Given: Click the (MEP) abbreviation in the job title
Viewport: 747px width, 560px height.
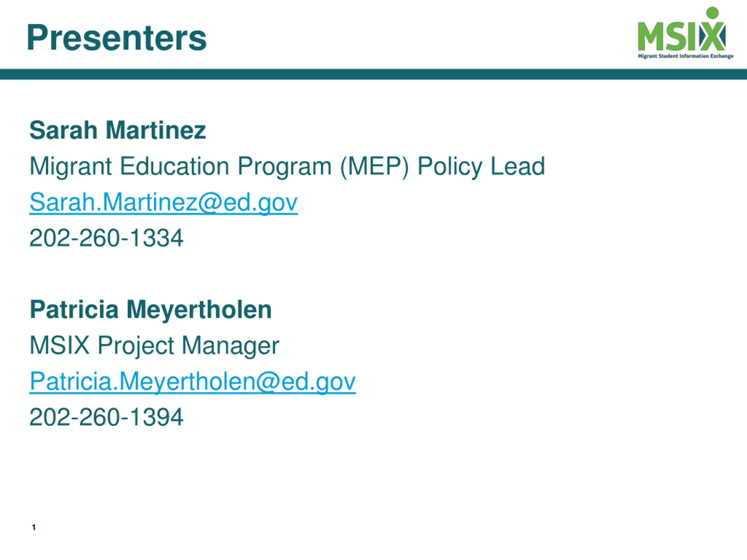Looking at the screenshot, I should (x=374, y=167).
